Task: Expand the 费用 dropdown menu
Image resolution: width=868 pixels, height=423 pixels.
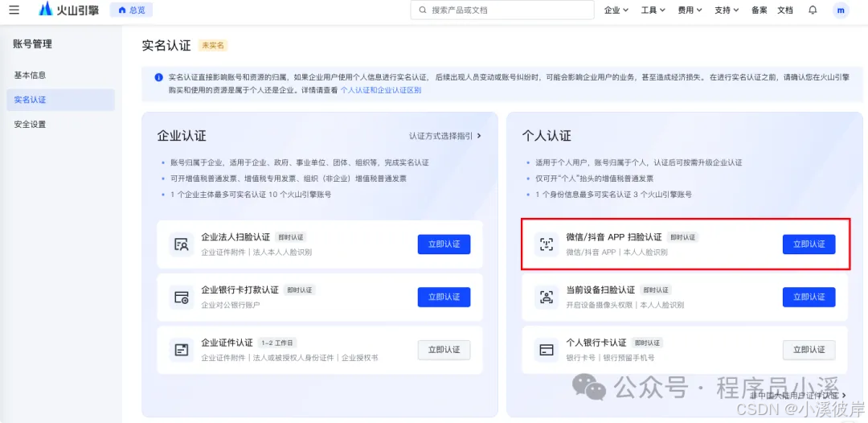Action: click(690, 10)
